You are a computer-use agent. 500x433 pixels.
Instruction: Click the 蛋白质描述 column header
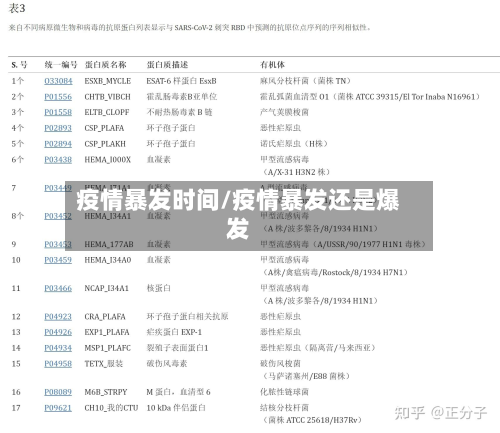[x=167, y=65]
